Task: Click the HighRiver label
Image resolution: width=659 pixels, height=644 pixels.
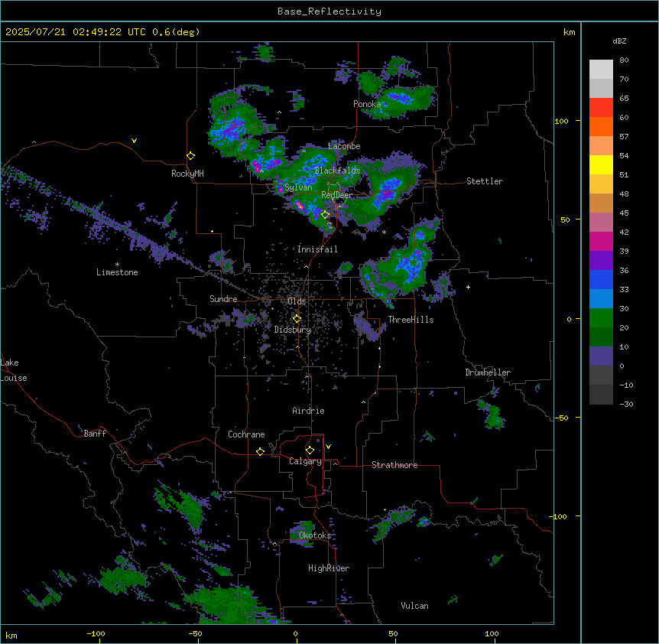Action: click(329, 568)
